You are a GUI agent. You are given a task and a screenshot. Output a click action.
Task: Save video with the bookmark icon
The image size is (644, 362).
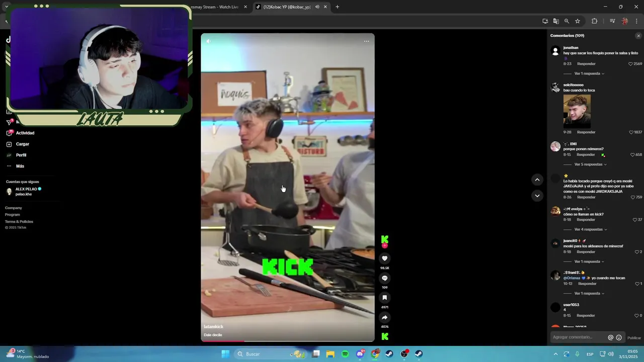tap(384, 298)
